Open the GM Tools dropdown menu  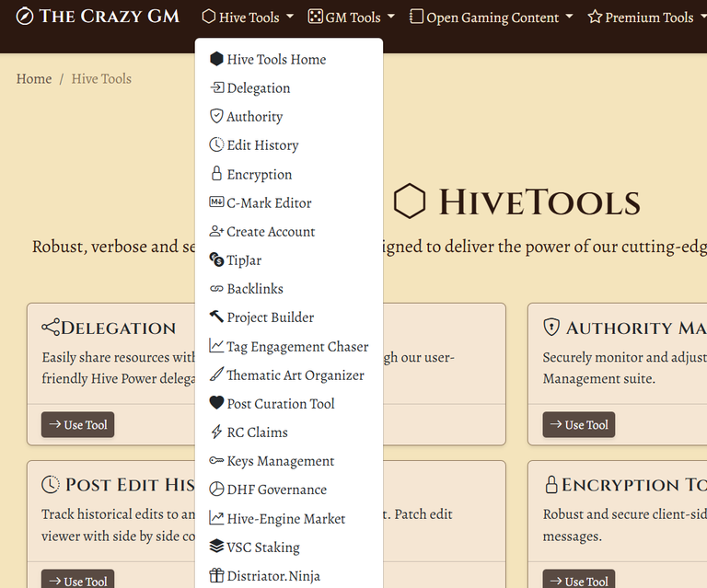tap(352, 17)
